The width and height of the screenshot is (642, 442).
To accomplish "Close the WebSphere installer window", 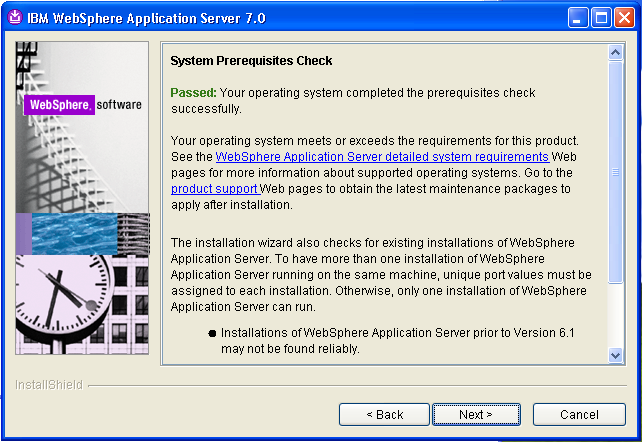I will click(624, 18).
